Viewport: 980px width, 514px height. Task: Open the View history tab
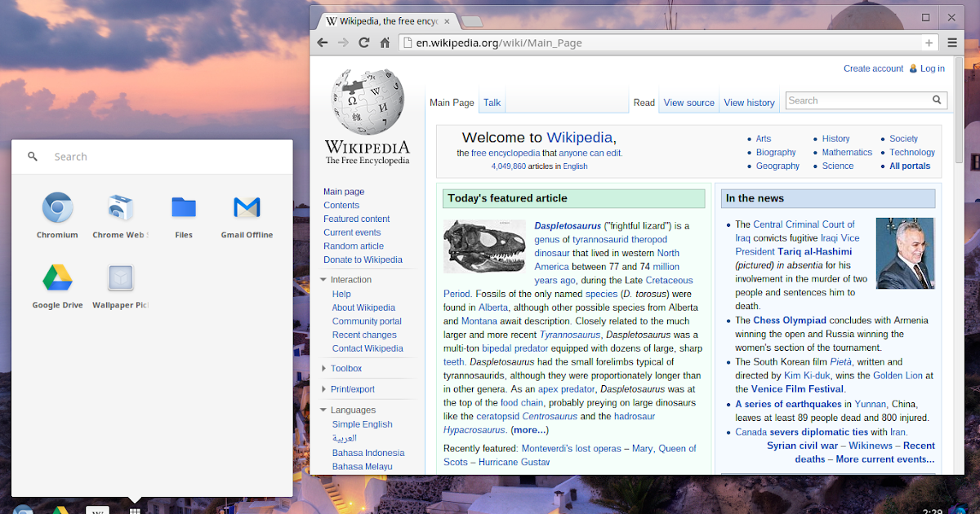pos(749,103)
